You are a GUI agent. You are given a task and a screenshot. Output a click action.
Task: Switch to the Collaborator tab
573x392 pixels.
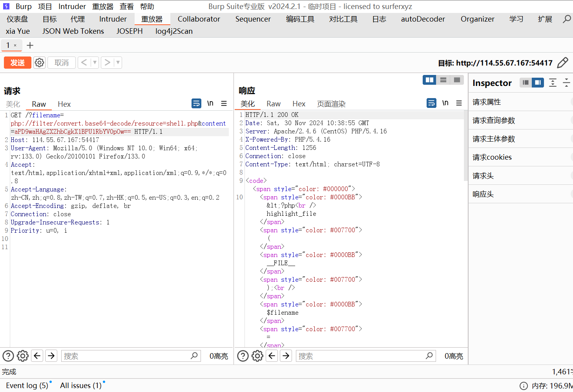click(x=199, y=19)
